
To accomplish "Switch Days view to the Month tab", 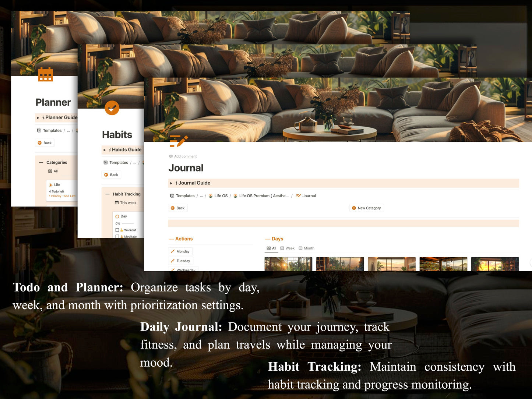I will [x=306, y=248].
